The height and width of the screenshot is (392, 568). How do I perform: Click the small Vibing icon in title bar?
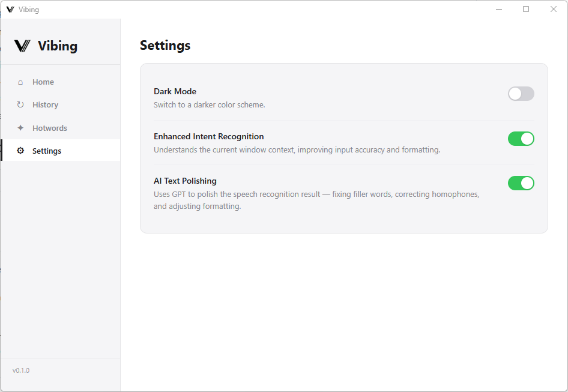10,10
